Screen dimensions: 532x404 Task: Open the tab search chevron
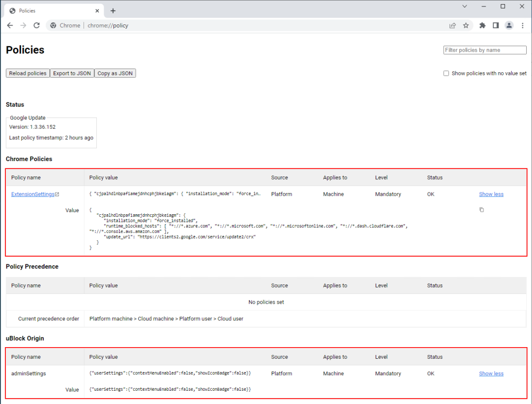pos(465,6)
